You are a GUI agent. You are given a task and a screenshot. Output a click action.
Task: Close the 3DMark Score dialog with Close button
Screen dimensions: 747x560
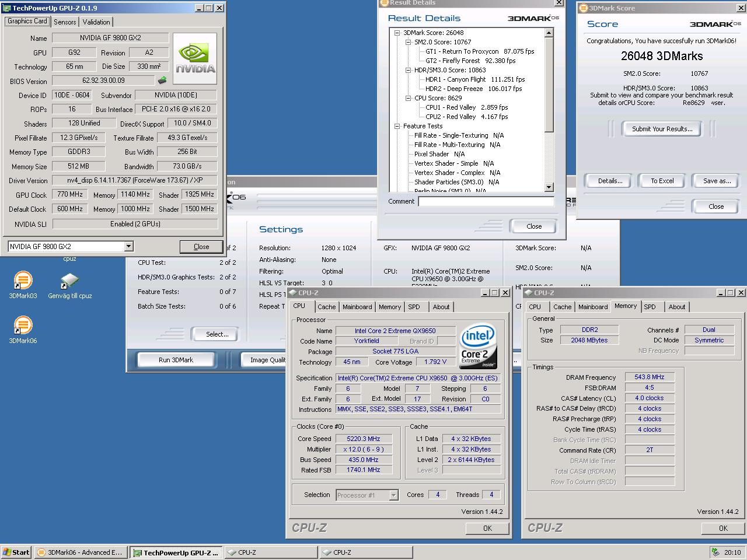(716, 206)
